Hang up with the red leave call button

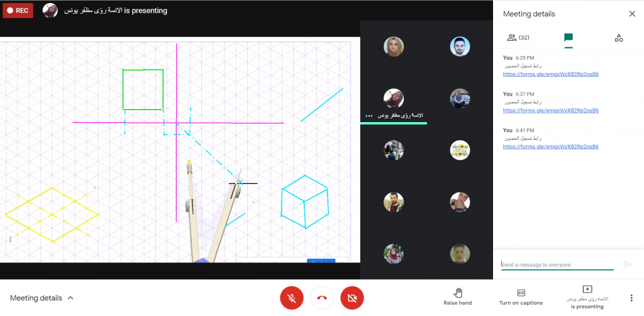(322, 298)
